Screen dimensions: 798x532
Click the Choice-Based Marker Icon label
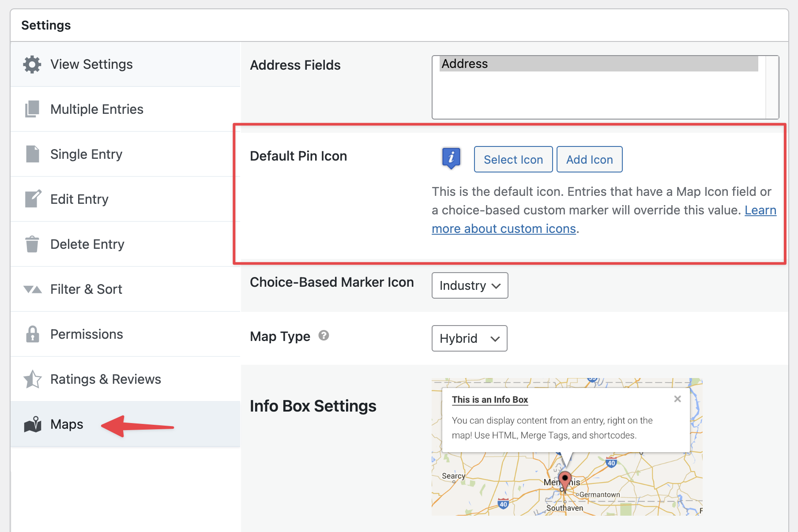[332, 282]
